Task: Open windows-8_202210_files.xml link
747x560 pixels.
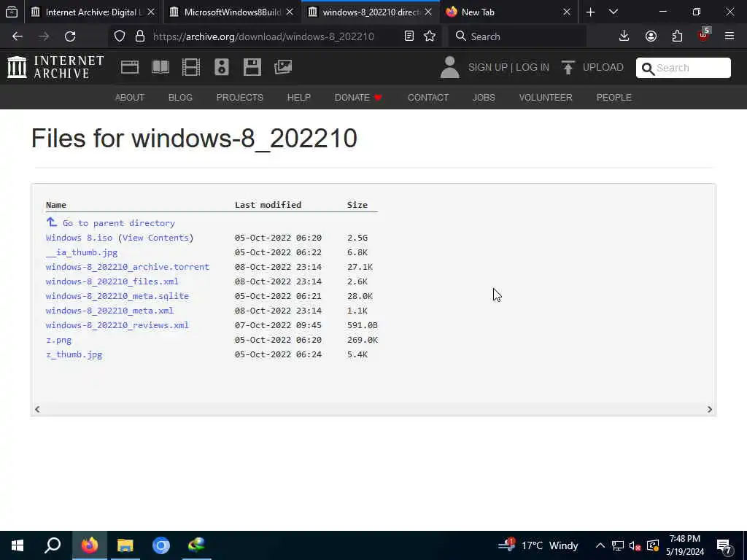Action: pos(112,281)
